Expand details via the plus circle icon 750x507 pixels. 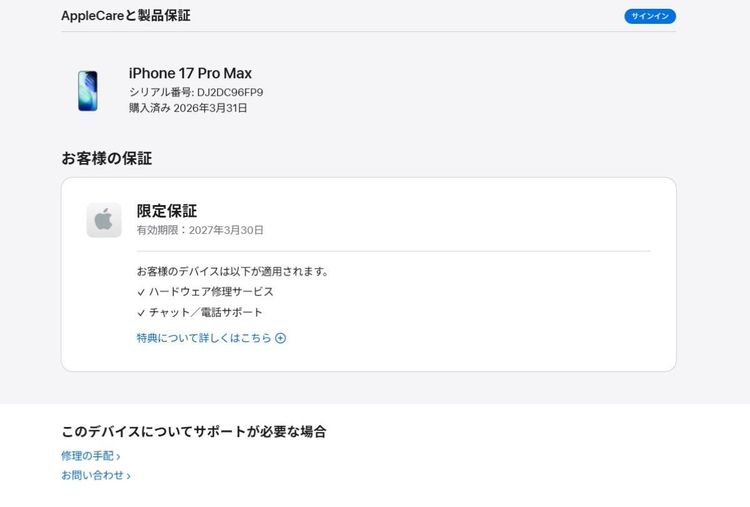pyautogui.click(x=281, y=338)
